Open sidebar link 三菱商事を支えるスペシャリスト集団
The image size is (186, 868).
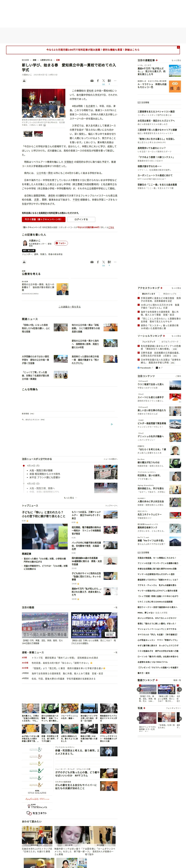coord(156,112)
